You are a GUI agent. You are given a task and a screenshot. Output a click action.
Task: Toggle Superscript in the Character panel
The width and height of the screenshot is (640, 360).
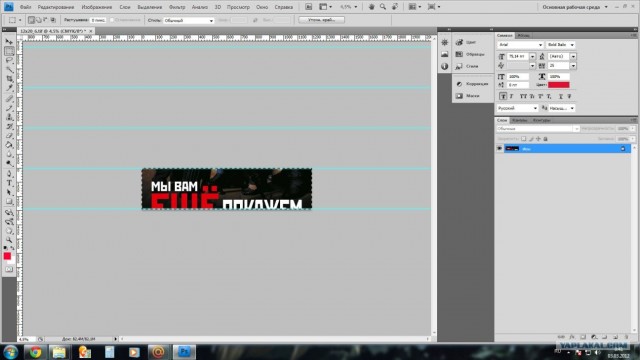tap(540, 96)
